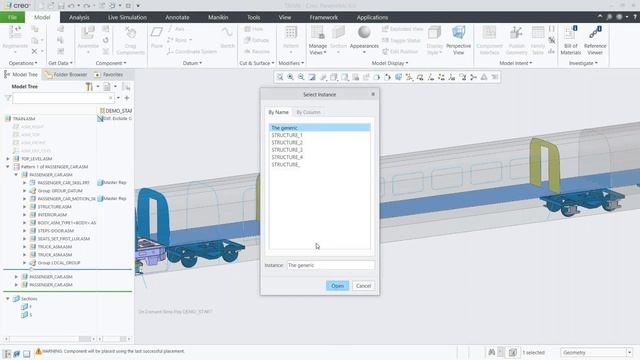The width and height of the screenshot is (640, 360).
Task: Close the Select Instance dialog
Action: [x=373, y=94]
